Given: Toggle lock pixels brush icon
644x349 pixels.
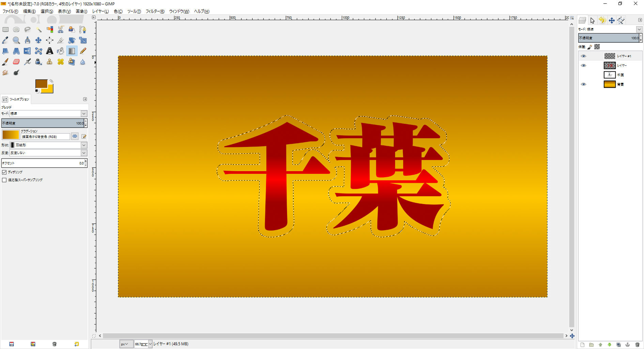Looking at the screenshot, I should [x=590, y=47].
